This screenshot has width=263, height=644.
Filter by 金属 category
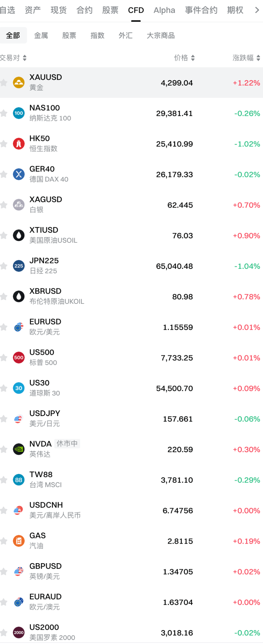coord(41,36)
